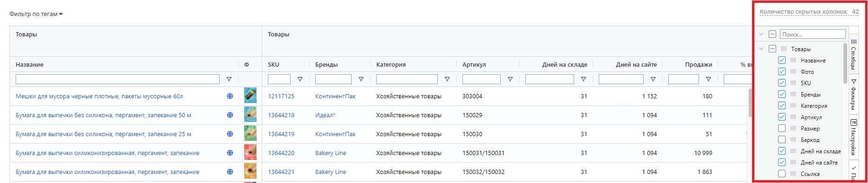This screenshot has width=868, height=183.
Task: Open the Фильтр по тегам dropdown
Action: tap(36, 14)
